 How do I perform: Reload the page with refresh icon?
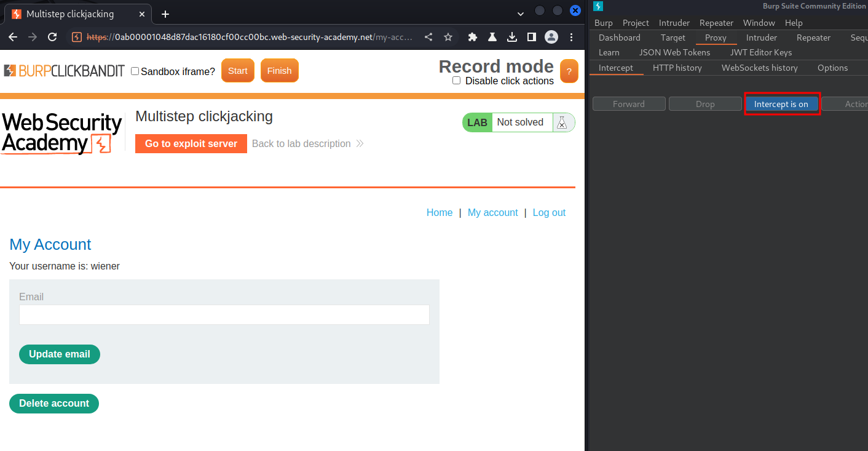point(53,37)
